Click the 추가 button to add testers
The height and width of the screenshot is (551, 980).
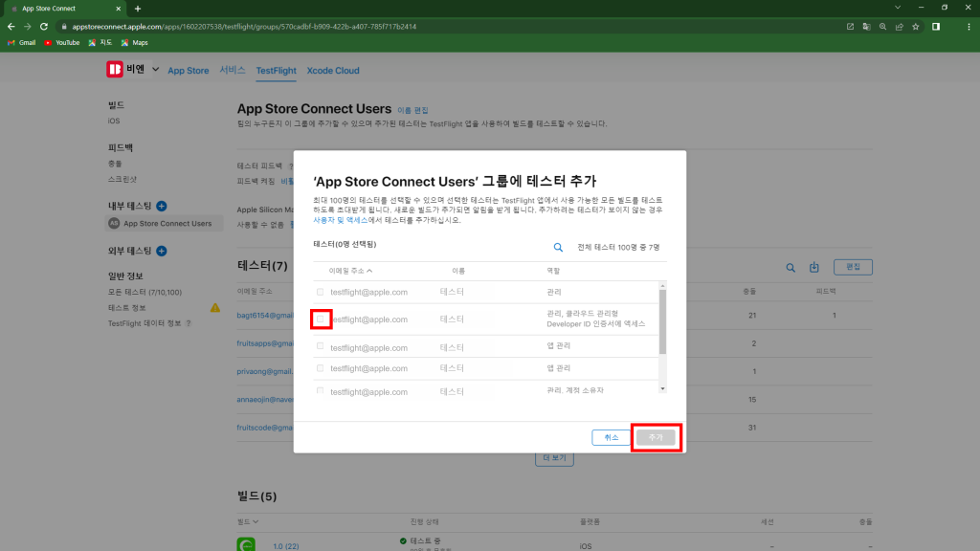656,437
